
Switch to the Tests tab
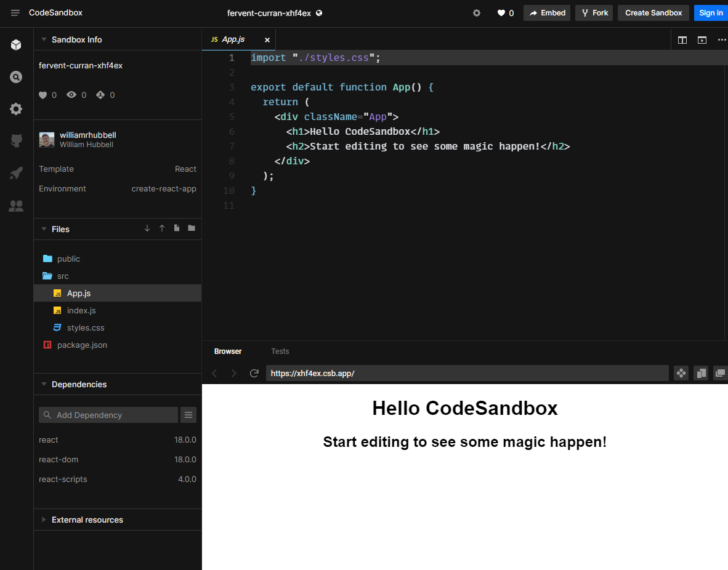click(280, 351)
